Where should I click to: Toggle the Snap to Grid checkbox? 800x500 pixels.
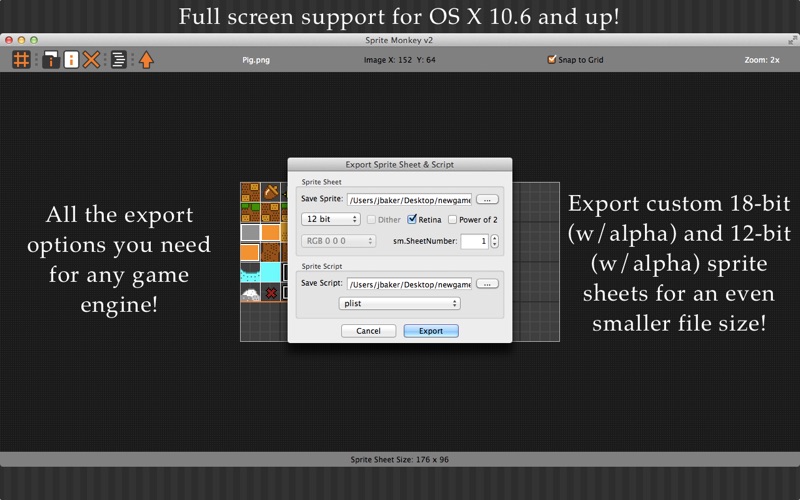coord(552,60)
